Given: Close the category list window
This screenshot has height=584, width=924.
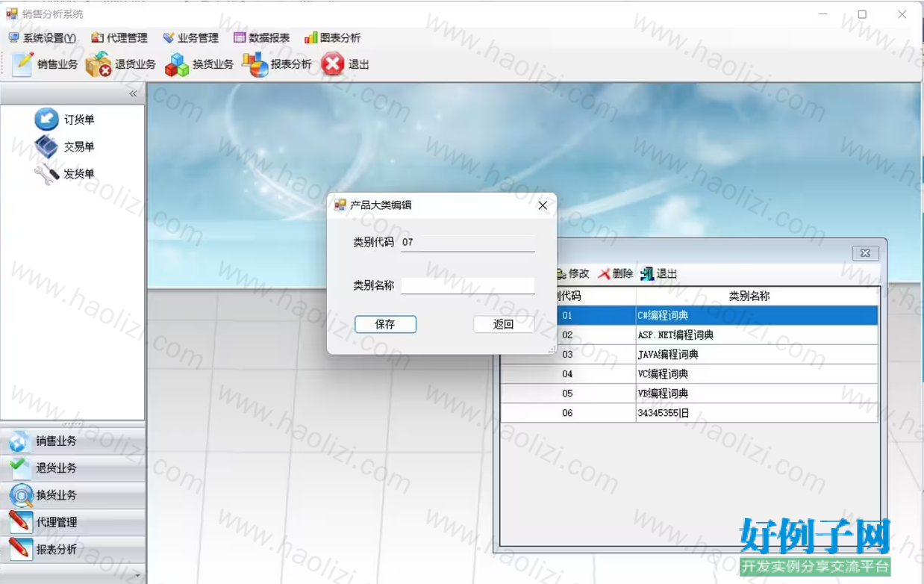Looking at the screenshot, I should (865, 253).
